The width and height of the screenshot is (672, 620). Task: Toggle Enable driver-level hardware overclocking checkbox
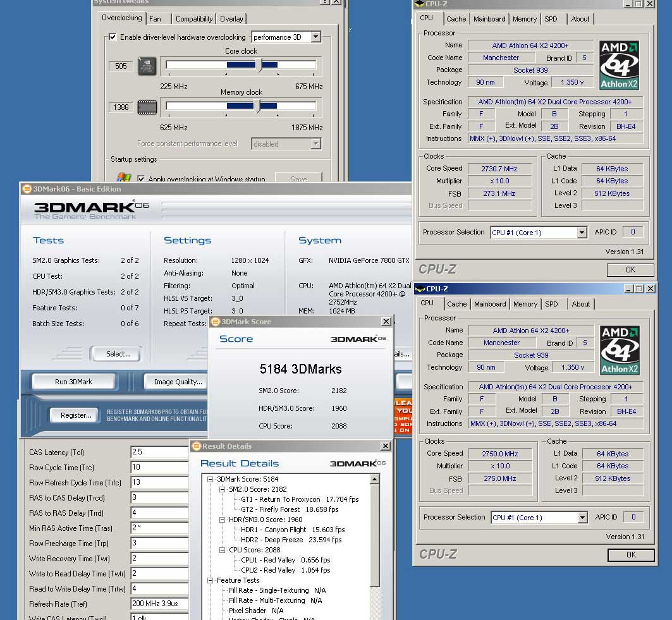point(113,37)
